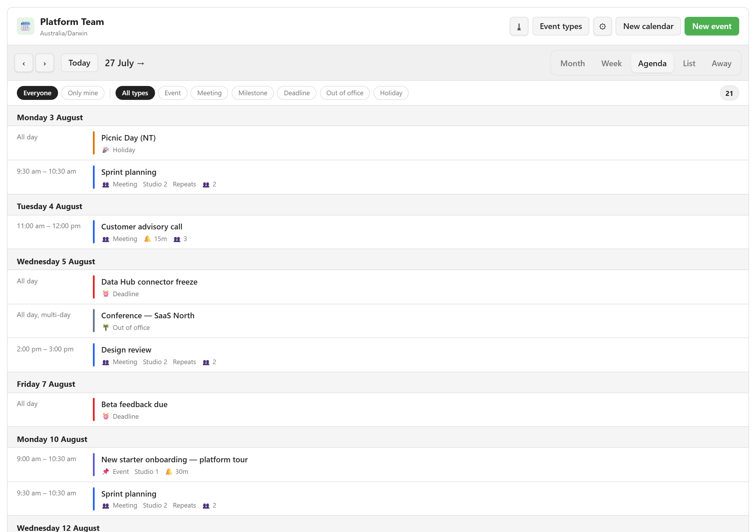Open Picnic Day (NT) event

click(x=378, y=143)
